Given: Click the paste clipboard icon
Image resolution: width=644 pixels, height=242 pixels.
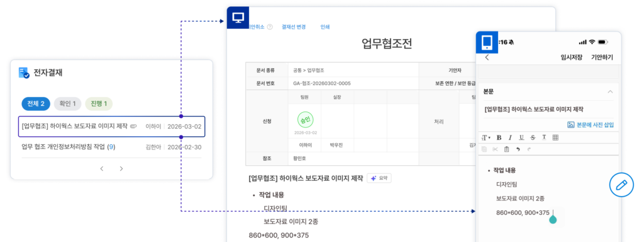Looking at the screenshot, I should 506,149.
